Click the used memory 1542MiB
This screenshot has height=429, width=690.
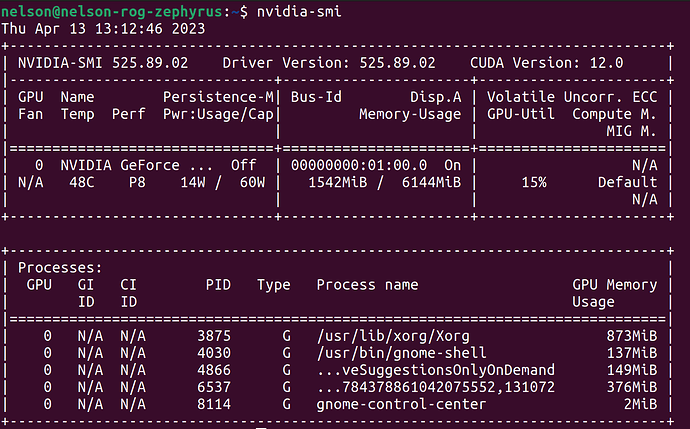(338, 182)
